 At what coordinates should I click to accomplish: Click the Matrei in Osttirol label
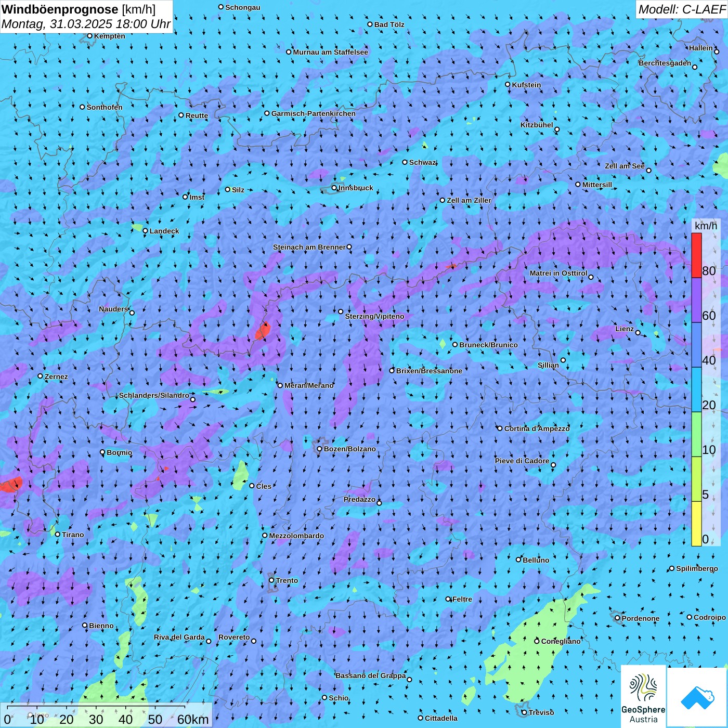(x=558, y=273)
